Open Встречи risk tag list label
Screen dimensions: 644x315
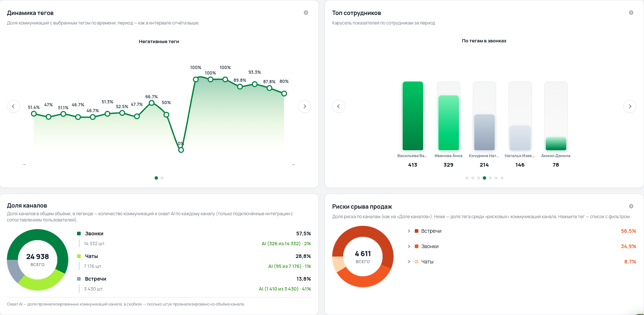431,231
